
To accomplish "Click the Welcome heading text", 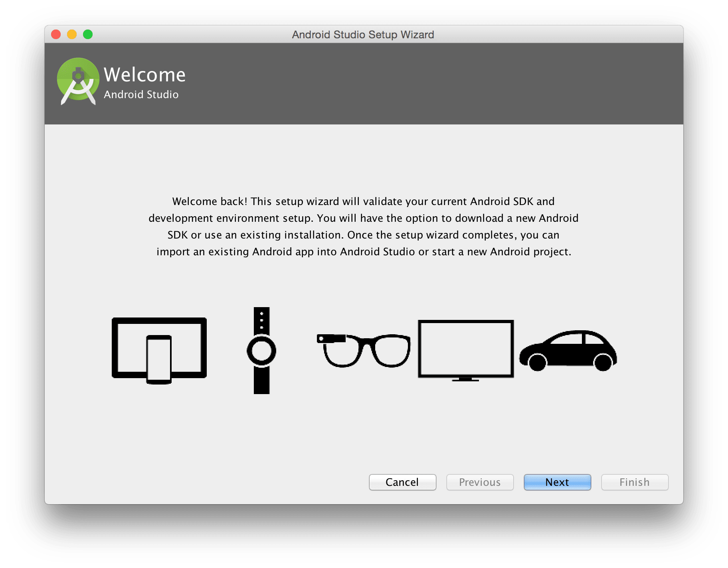I will 144,75.
